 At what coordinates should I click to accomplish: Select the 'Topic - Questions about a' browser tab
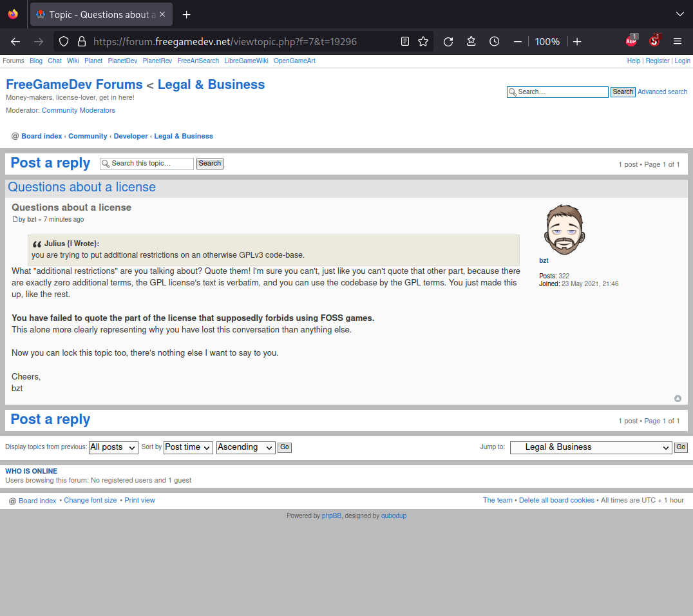[x=101, y=14]
